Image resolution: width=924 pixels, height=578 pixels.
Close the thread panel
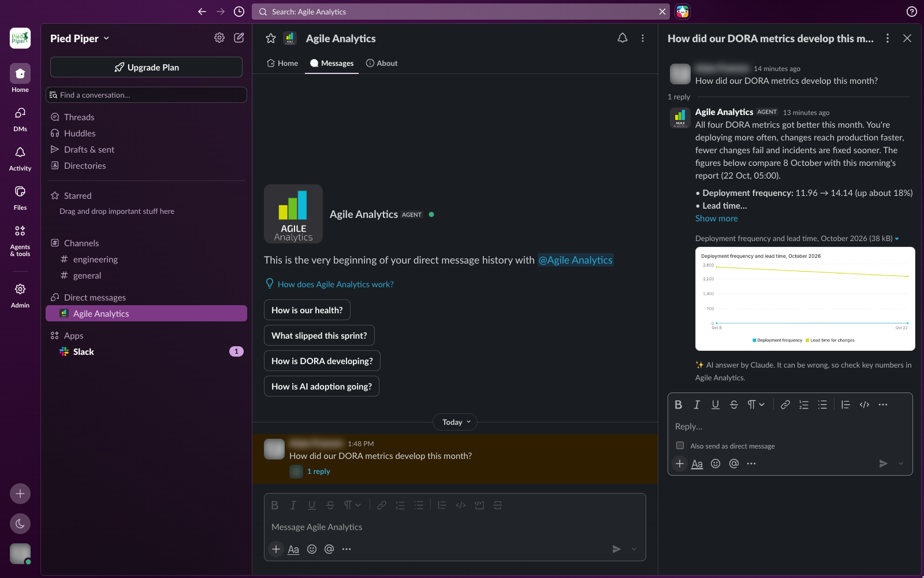[x=907, y=38]
